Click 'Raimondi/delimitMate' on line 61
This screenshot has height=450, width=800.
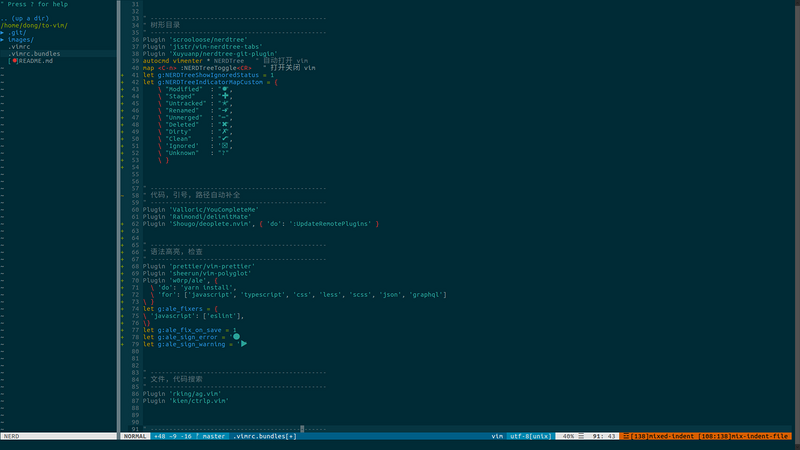[211, 217]
